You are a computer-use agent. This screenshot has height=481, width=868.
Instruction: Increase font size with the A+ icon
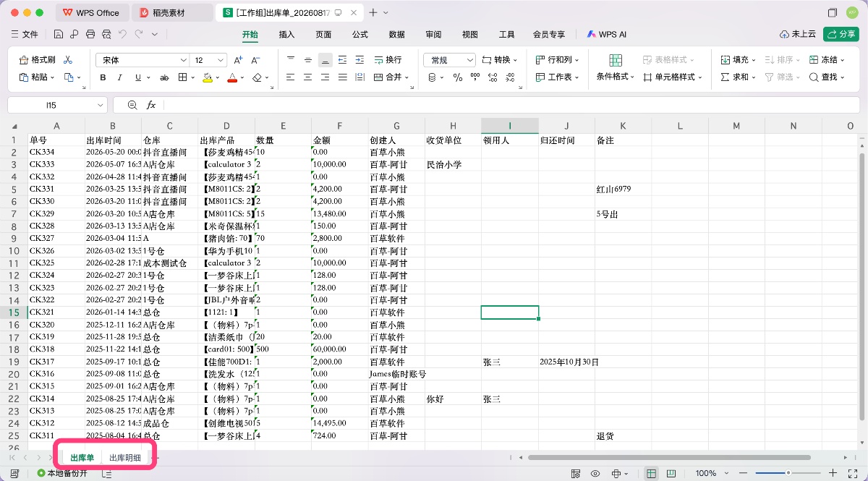coord(238,60)
